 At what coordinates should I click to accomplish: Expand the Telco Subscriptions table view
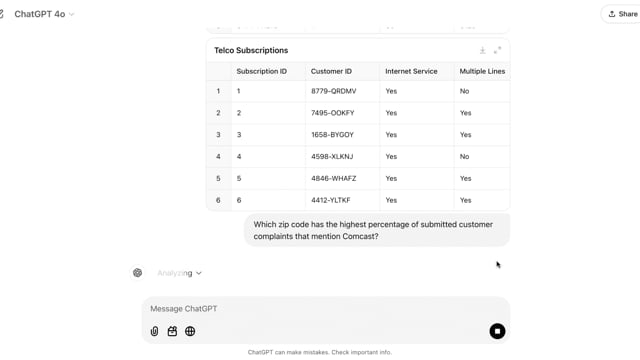(497, 50)
